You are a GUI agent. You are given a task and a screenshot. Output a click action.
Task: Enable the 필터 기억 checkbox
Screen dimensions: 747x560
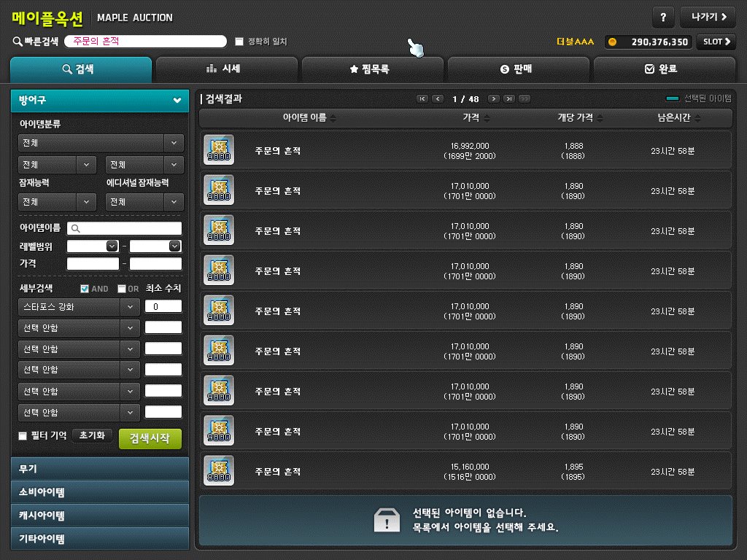pyautogui.click(x=23, y=436)
